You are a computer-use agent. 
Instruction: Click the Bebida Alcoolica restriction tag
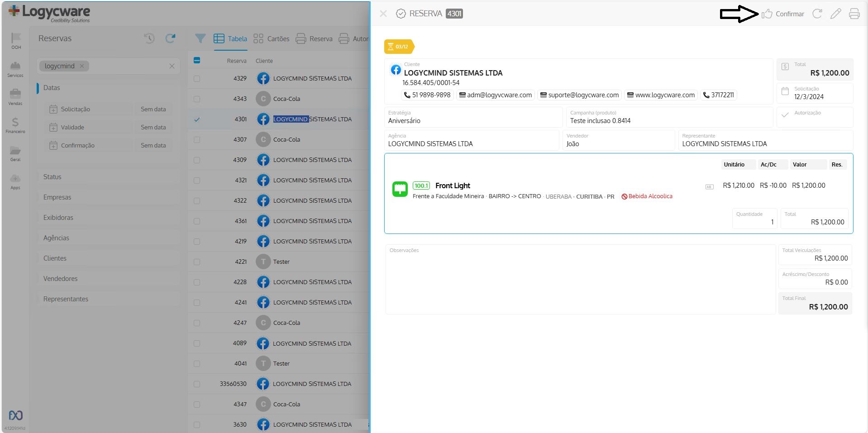pos(647,196)
